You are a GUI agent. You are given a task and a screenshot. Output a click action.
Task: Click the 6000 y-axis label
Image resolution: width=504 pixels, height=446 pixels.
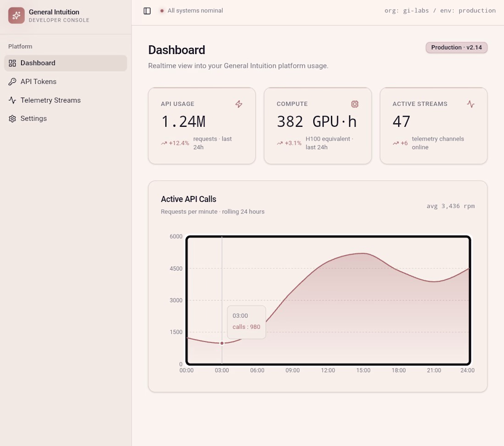coord(176,236)
